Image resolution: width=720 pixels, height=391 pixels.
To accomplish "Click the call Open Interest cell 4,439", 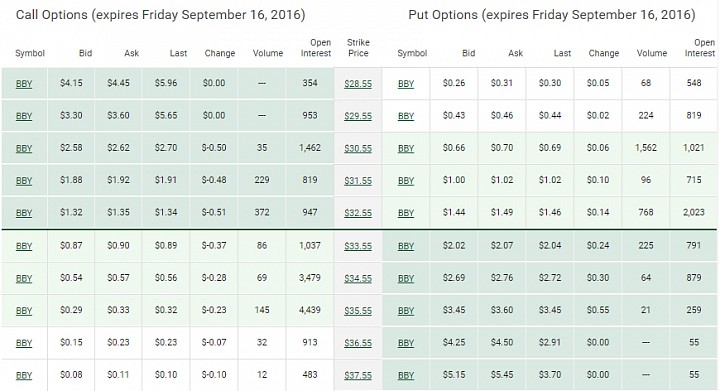I will [310, 310].
